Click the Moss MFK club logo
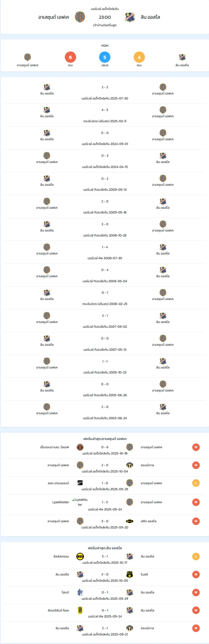The width and height of the screenshot is (209, 644). point(129,574)
